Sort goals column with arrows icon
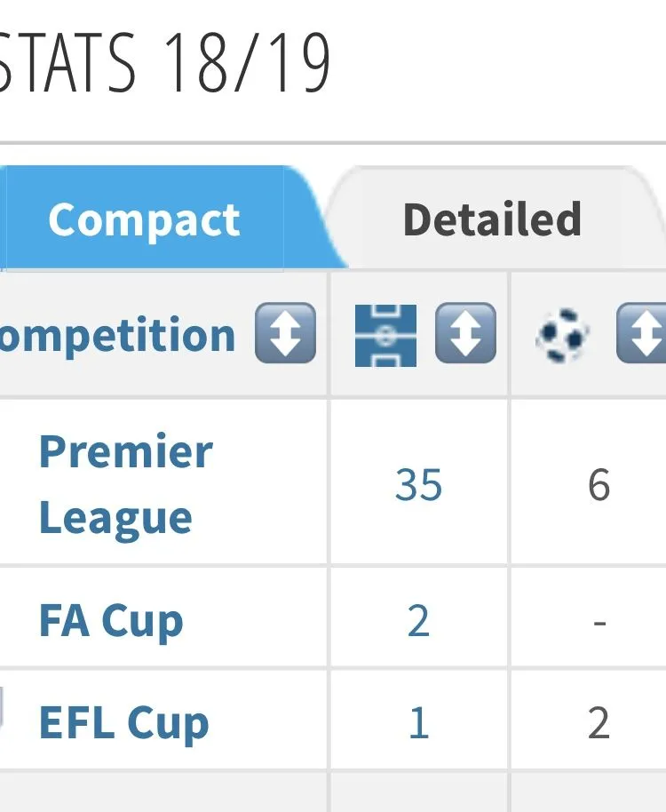Screen dimensions: 666x812 tap(642, 335)
